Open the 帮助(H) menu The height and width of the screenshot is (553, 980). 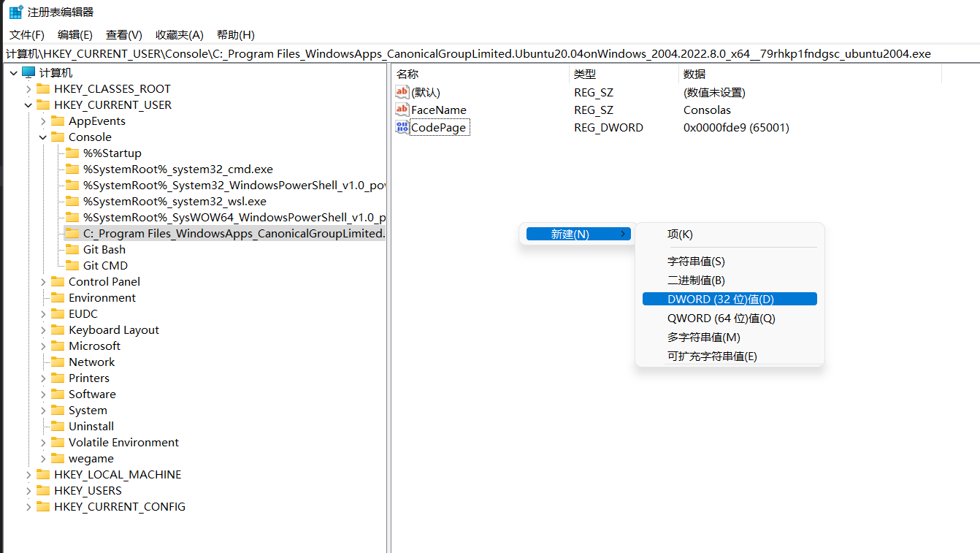235,34
